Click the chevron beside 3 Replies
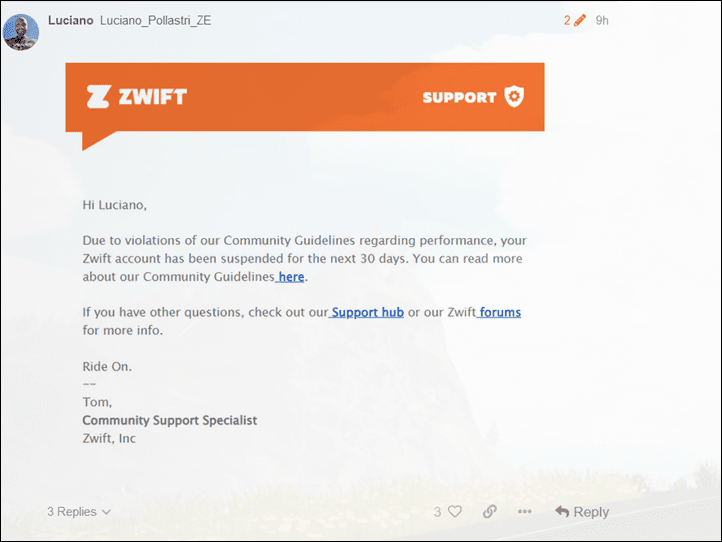 [106, 512]
